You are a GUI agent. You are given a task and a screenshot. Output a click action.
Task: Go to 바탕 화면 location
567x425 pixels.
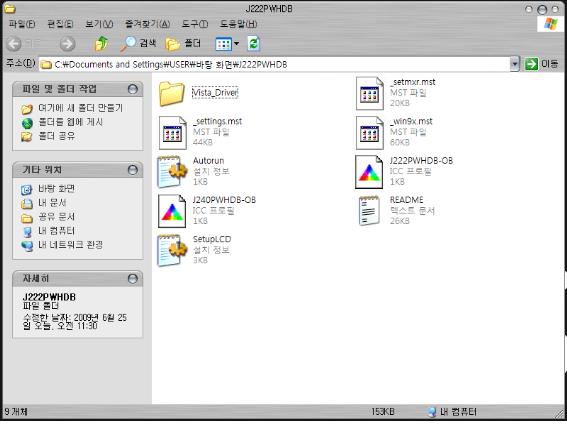(x=56, y=188)
